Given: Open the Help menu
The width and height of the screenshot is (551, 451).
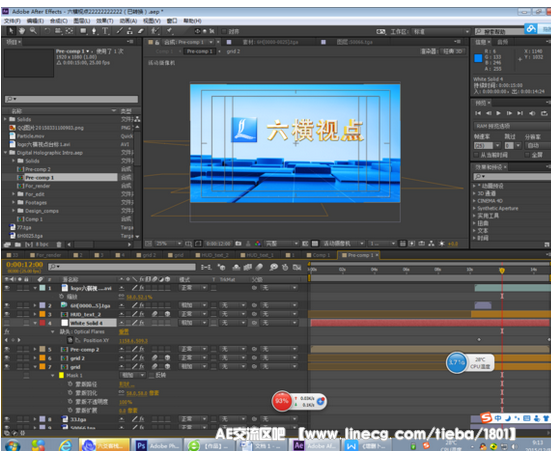Looking at the screenshot, I should (x=192, y=21).
